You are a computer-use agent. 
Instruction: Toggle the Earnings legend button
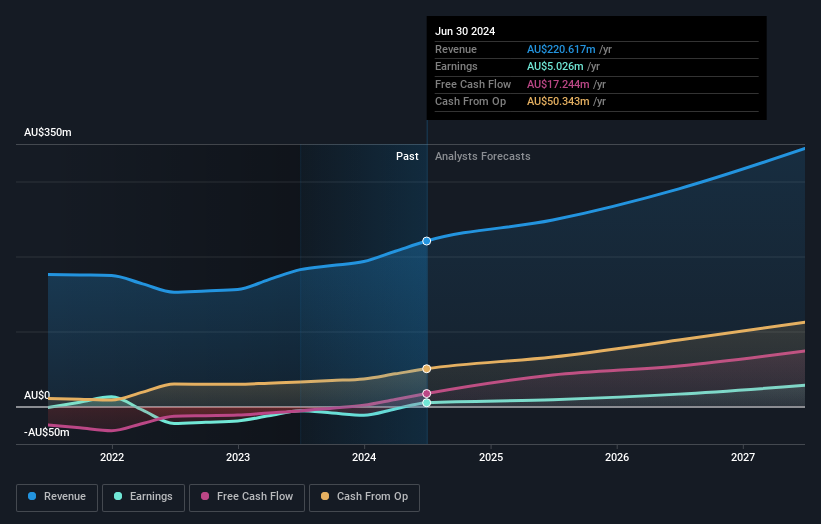(143, 497)
